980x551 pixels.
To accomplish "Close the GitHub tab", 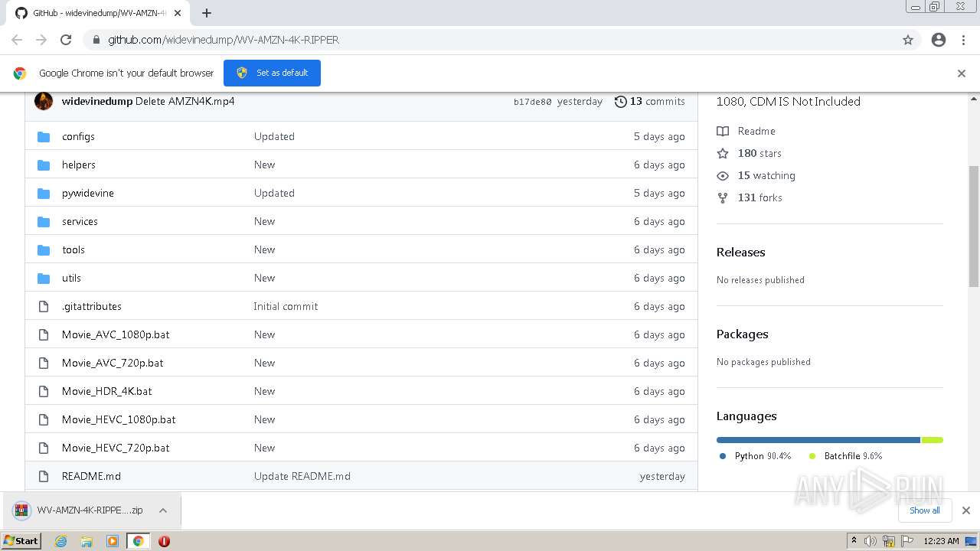I will click(178, 13).
